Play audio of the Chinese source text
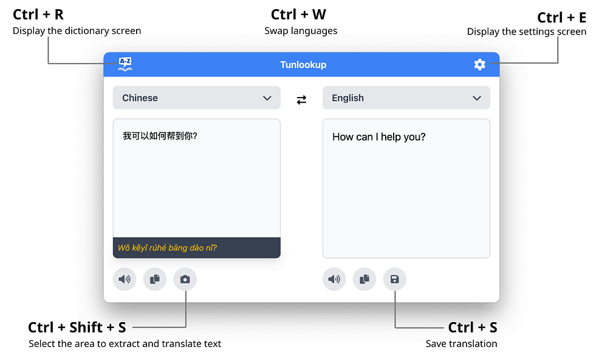Screen dimensions: 602x364 coord(125,279)
